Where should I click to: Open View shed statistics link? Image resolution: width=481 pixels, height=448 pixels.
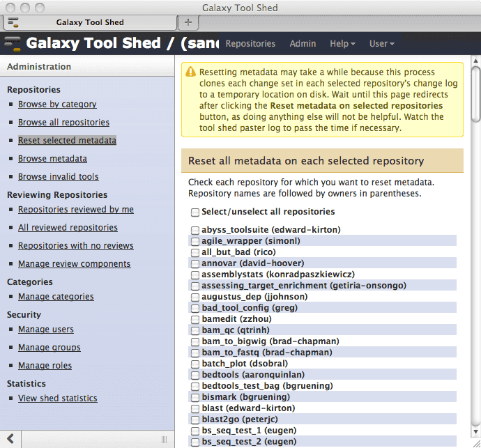tap(58, 399)
